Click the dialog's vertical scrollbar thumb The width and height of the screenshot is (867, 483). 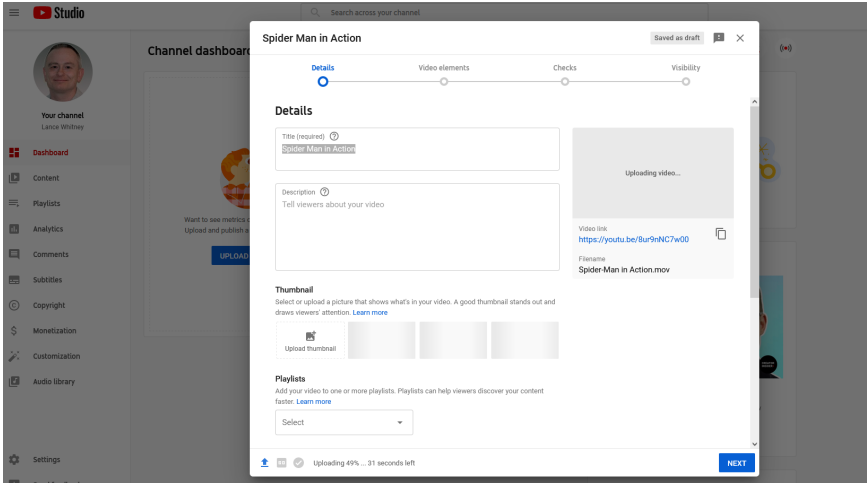[754, 202]
